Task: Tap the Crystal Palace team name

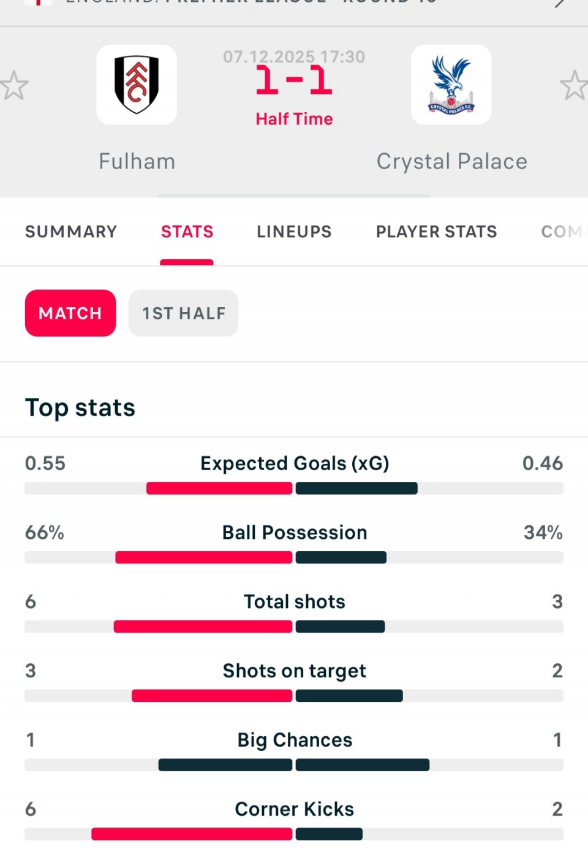Action: (451, 161)
